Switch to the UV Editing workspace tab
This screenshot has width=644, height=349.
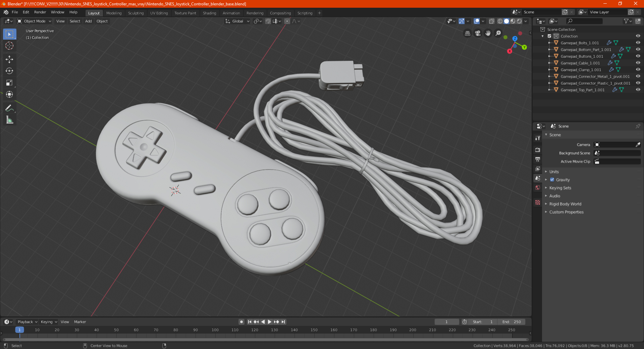click(x=159, y=13)
